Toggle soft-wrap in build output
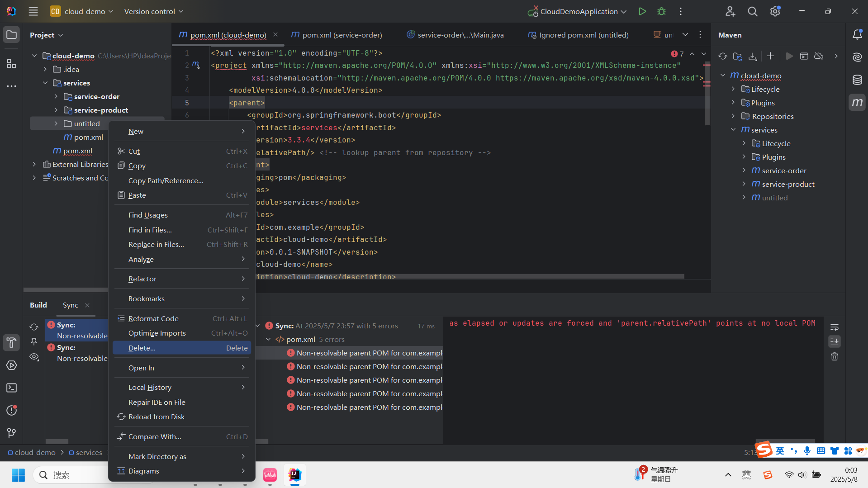 tap(835, 327)
